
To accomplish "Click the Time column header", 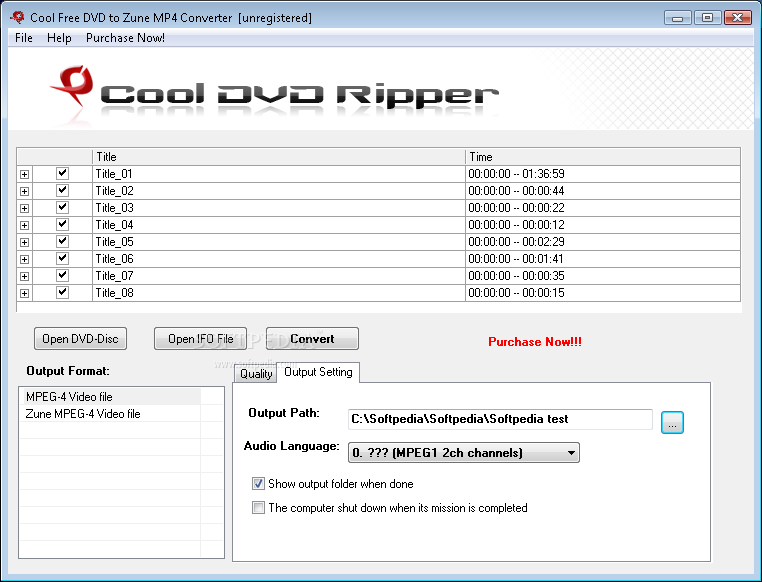I will 603,157.
